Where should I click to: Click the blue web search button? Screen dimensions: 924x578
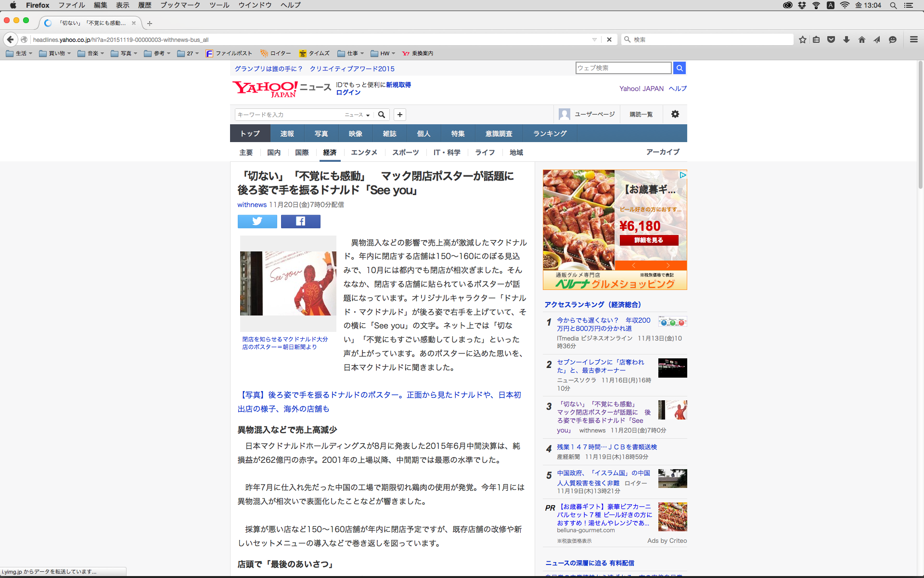(679, 68)
